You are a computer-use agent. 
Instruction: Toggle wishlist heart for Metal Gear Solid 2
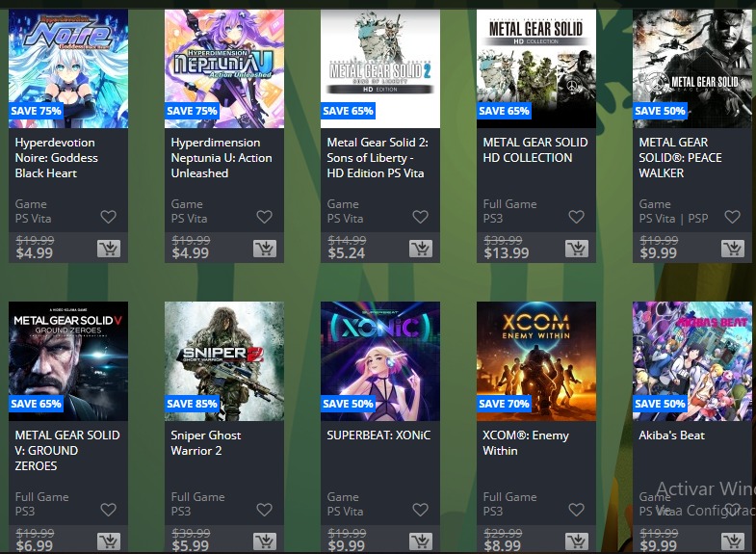(x=421, y=217)
